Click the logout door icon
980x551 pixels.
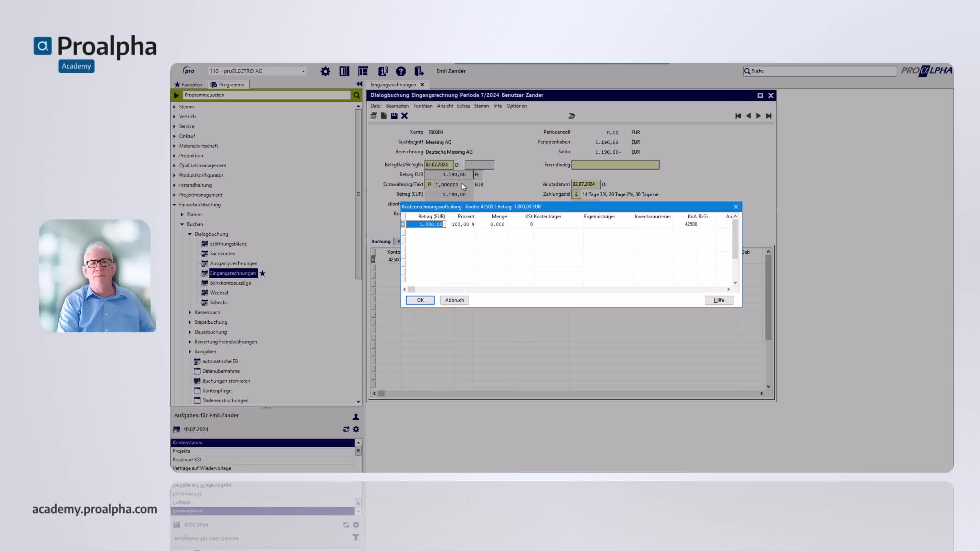[x=419, y=71]
